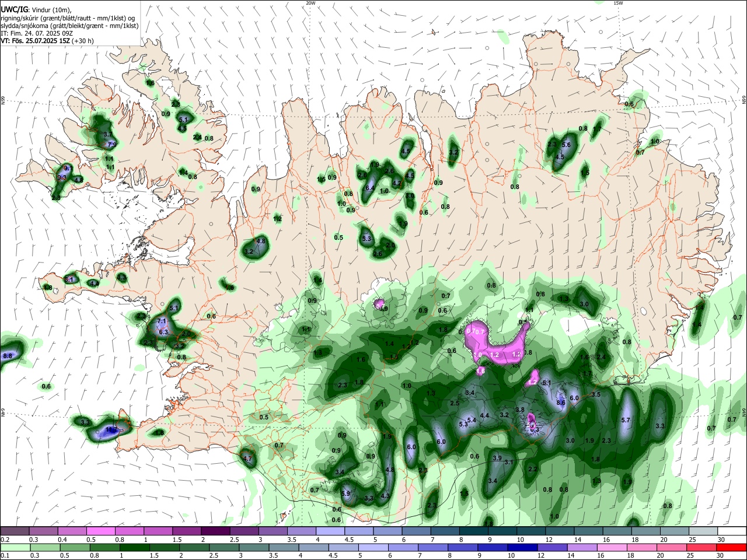Click the red swatch ending the lower legend row
747x560 pixels.
[731, 547]
